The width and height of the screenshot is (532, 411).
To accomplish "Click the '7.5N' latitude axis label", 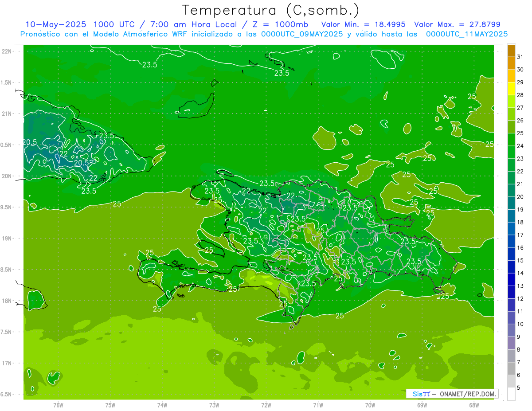I will pyautogui.click(x=6, y=332).
